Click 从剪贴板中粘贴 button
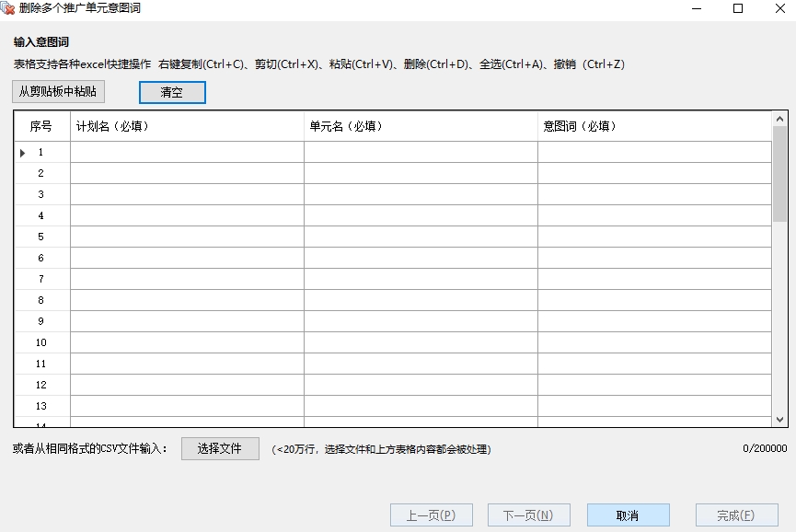Viewport: 796px width, 532px height. pyautogui.click(x=58, y=92)
